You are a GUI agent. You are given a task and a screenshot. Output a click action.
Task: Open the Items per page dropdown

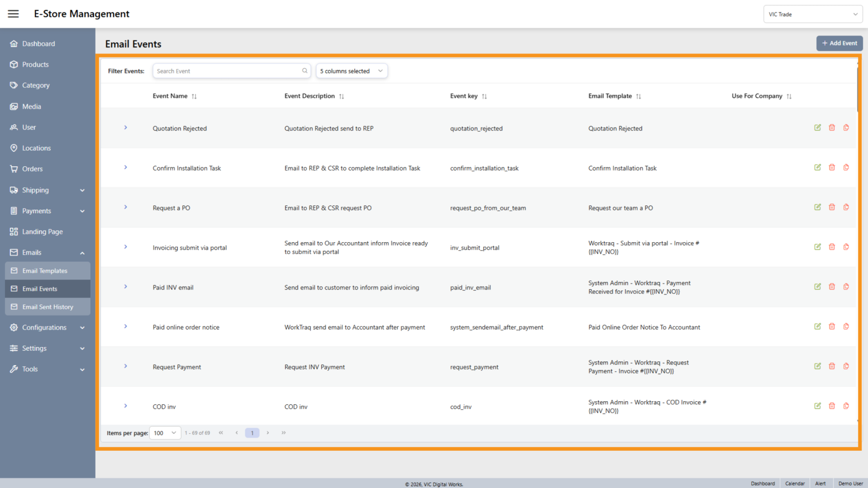(x=164, y=433)
